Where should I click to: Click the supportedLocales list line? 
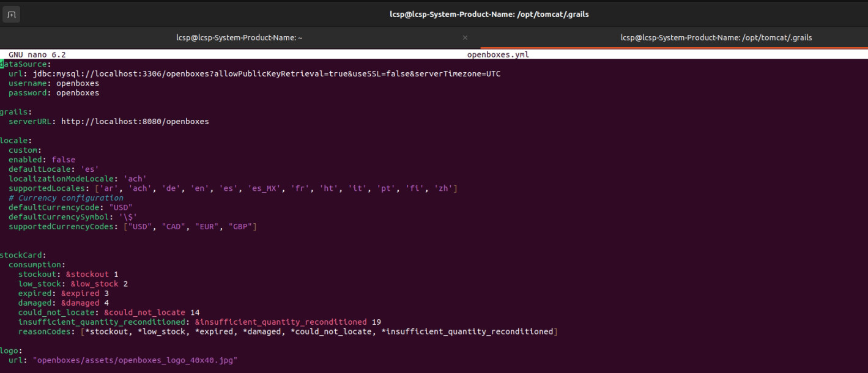click(x=233, y=188)
